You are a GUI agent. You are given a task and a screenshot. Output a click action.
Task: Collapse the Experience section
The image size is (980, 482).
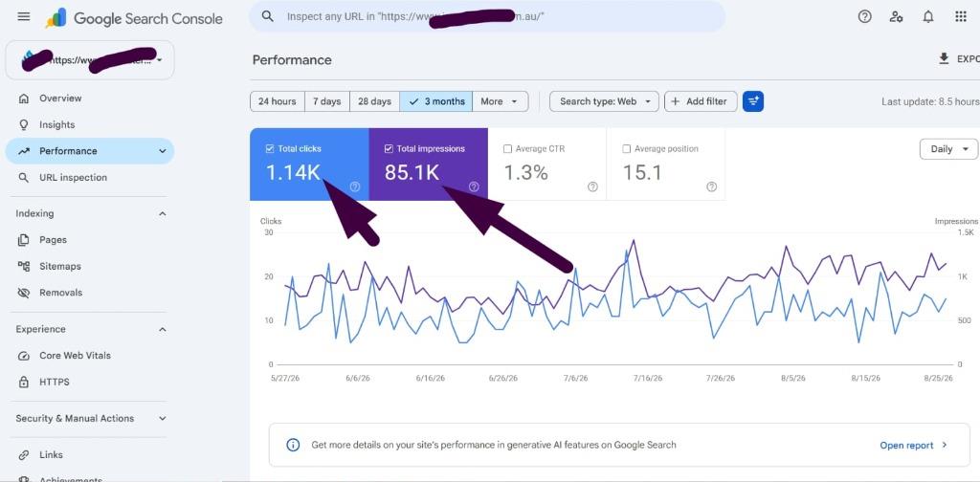[x=163, y=329]
